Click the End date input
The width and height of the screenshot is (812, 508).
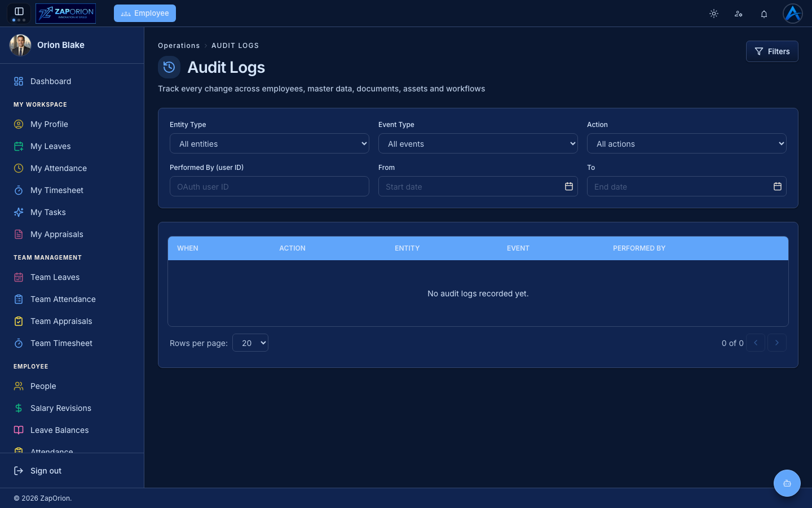[687, 186]
